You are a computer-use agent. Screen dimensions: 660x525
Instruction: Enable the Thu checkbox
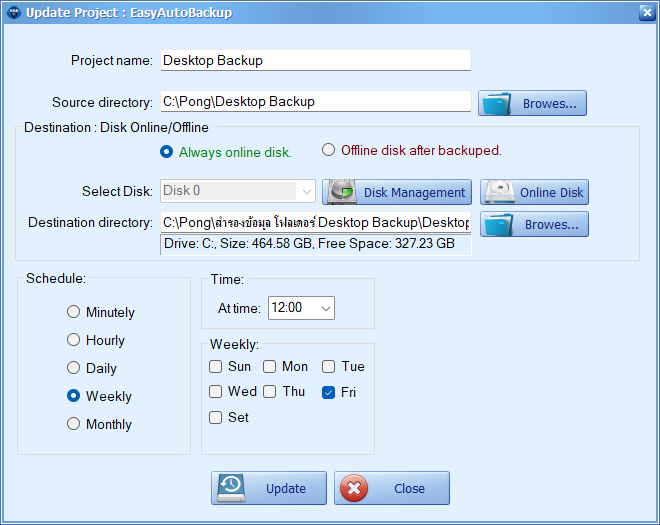269,392
